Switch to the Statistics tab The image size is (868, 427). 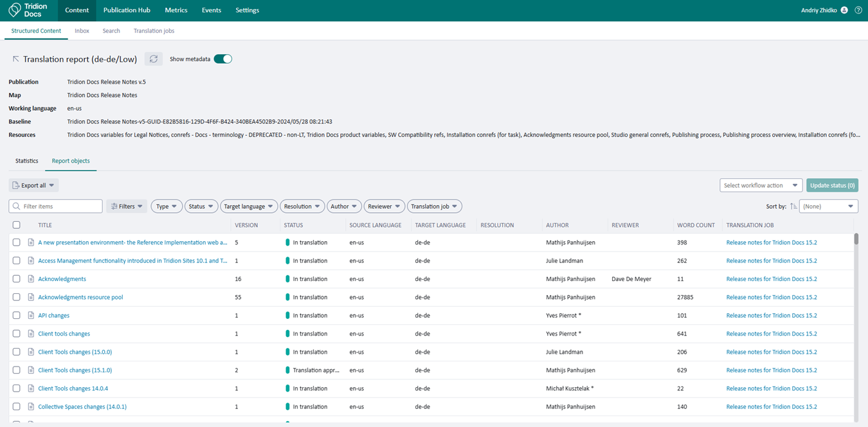point(27,161)
